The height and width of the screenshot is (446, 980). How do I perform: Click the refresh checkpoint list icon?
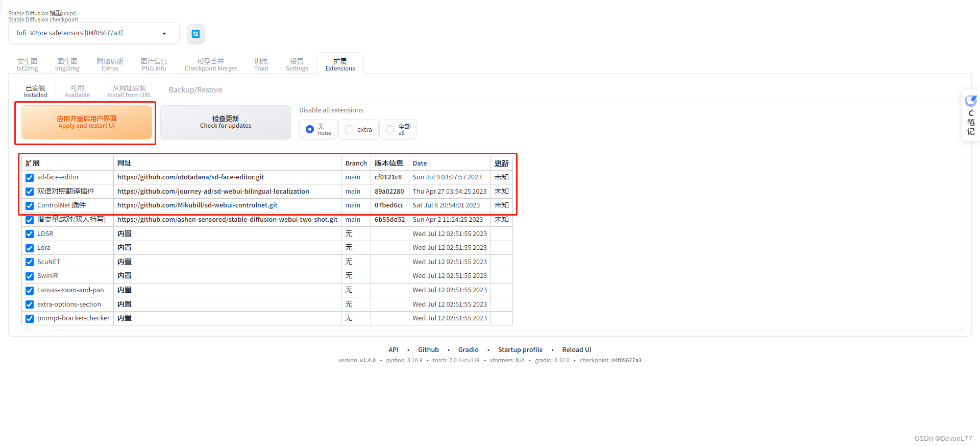point(195,34)
